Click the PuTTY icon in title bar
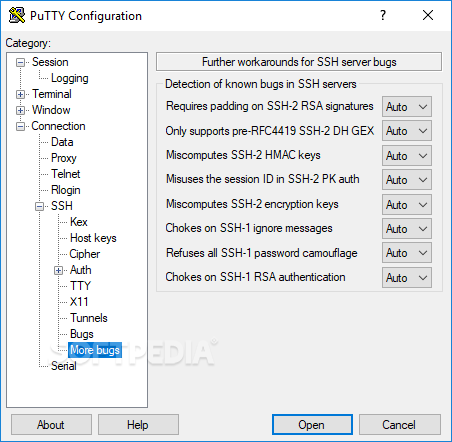The width and height of the screenshot is (452, 442). point(17,15)
